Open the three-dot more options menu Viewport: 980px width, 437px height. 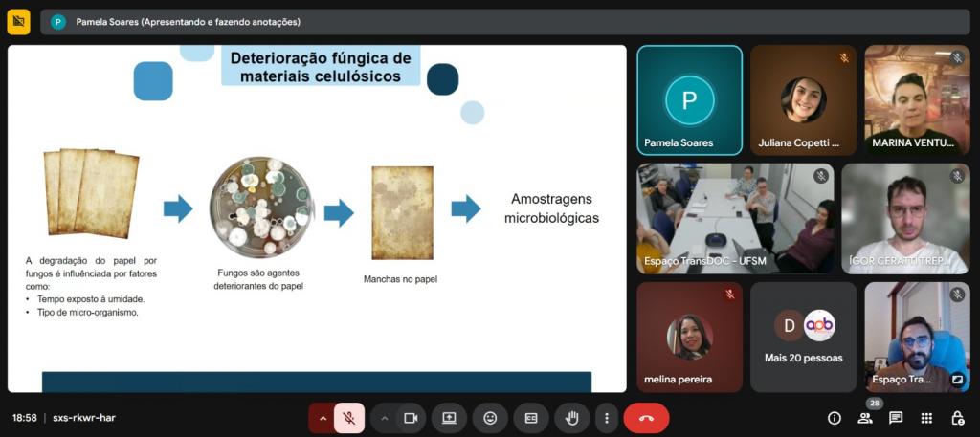pos(606,418)
